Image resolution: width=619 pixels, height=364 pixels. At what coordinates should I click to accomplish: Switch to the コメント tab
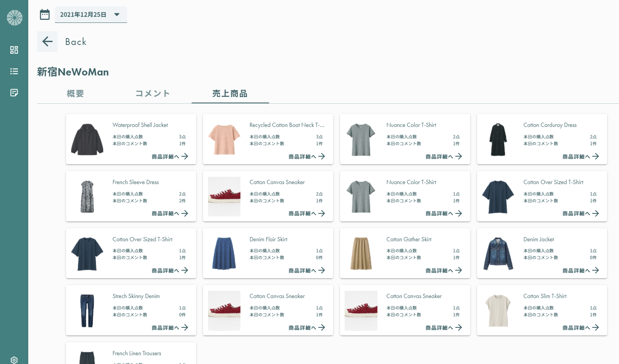152,93
